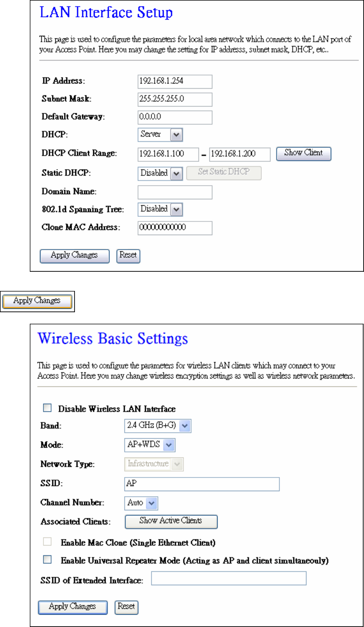This screenshot has height=627, width=364.
Task: Enable Universal Repeater Mode checkbox
Action: click(x=47, y=559)
